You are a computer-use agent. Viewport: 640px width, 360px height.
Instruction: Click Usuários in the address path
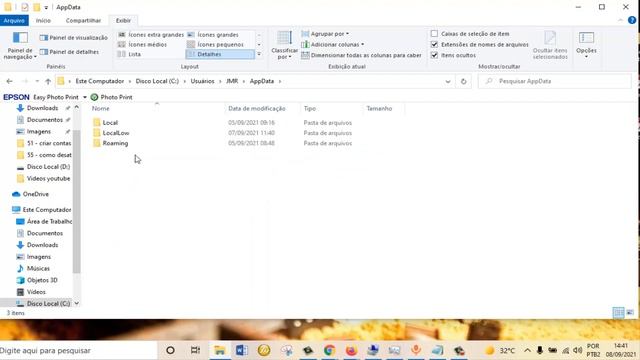click(x=202, y=81)
